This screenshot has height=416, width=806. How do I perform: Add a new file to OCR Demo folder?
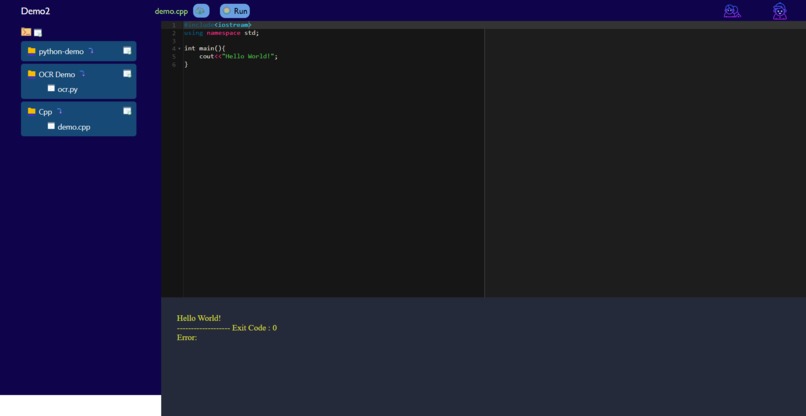click(x=127, y=74)
